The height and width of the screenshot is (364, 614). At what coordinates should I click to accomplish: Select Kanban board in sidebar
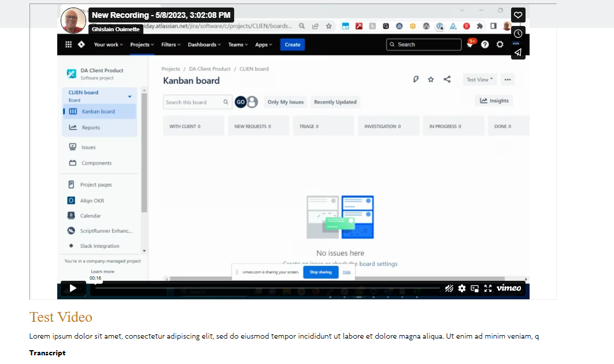[99, 112]
